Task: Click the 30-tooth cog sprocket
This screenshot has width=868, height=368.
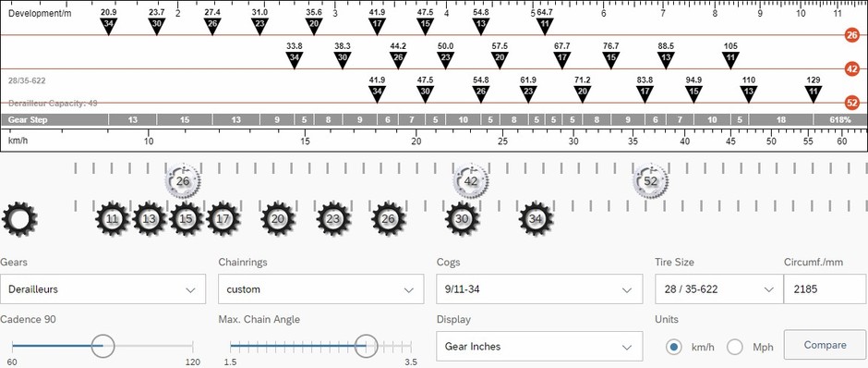Action: [x=462, y=219]
